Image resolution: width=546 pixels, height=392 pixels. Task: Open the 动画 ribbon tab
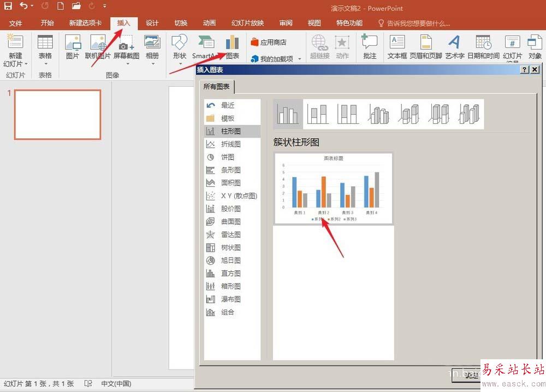point(209,23)
